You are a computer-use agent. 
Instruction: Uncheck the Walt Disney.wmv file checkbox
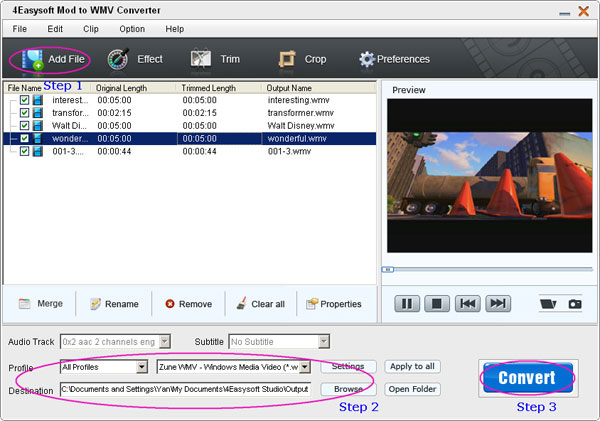(24, 126)
